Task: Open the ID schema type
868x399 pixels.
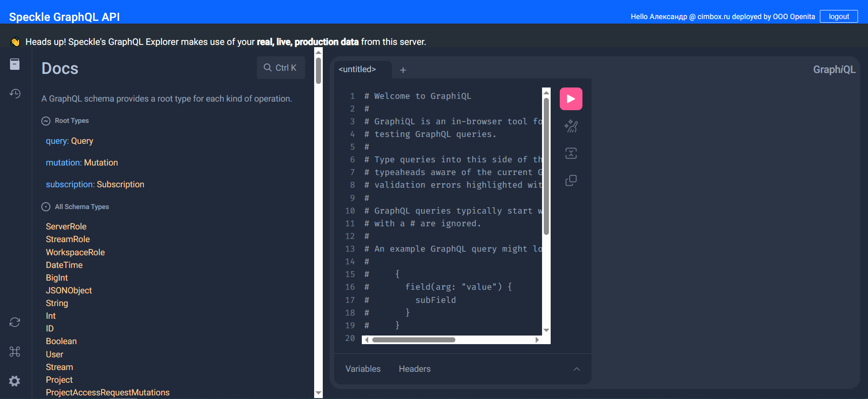Action: [49, 328]
